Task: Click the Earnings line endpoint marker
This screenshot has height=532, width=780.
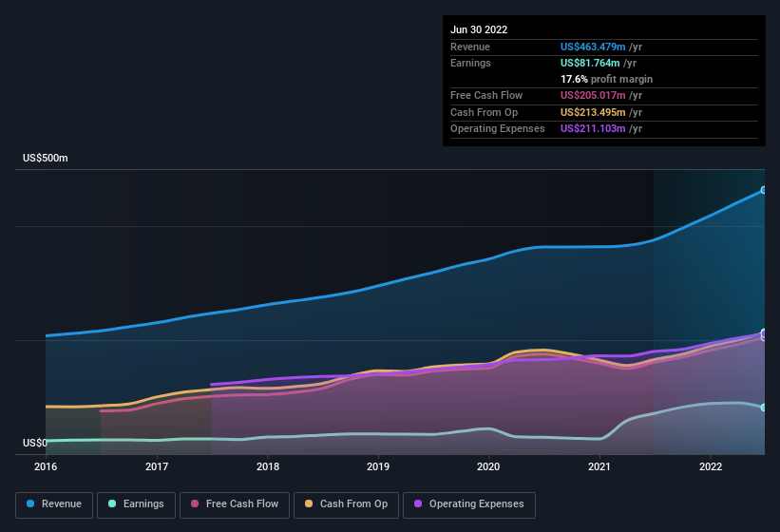Action: [x=764, y=408]
